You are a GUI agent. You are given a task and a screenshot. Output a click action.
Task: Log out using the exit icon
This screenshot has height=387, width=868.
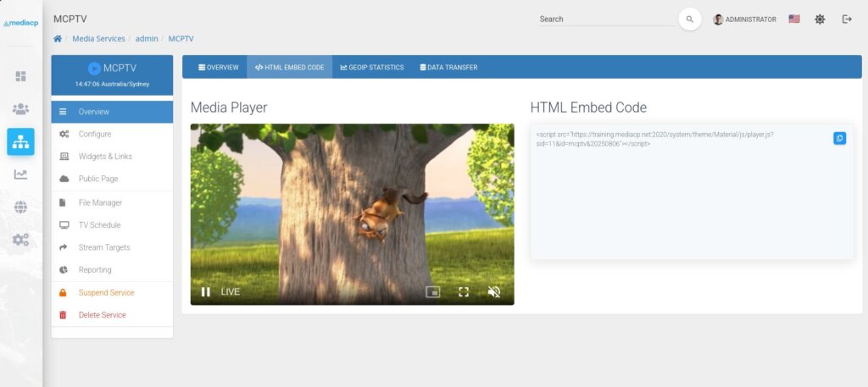pyautogui.click(x=847, y=19)
